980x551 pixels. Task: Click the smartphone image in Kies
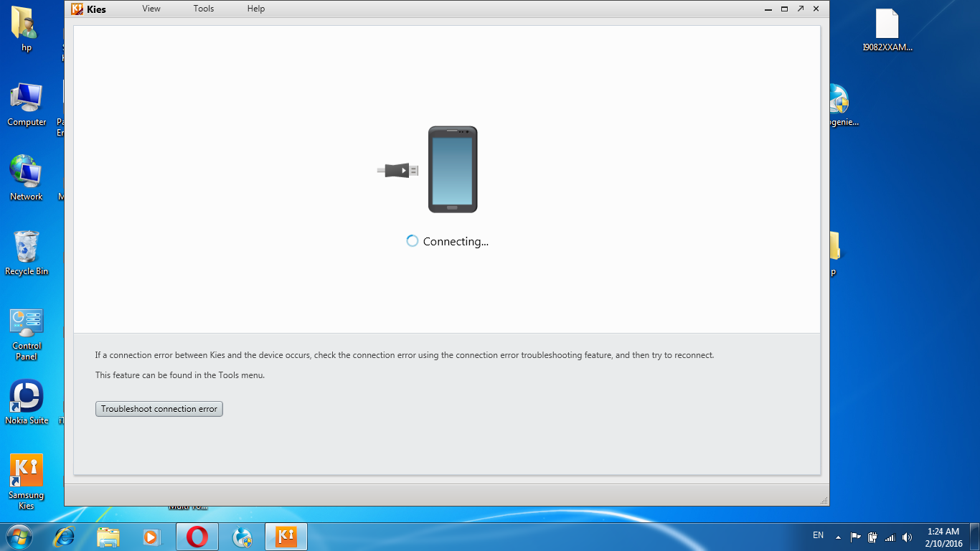click(x=453, y=169)
